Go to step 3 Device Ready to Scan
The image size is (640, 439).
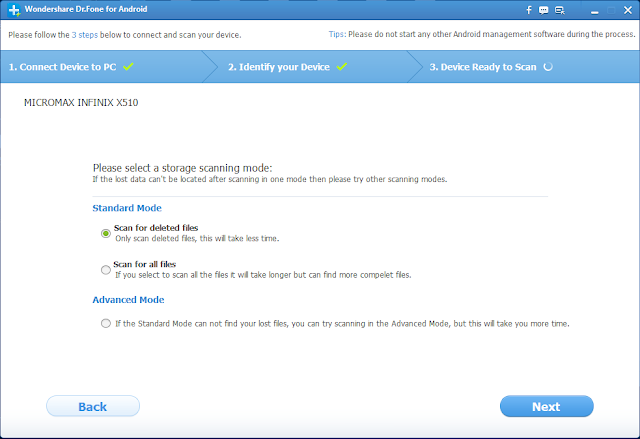coord(483,67)
